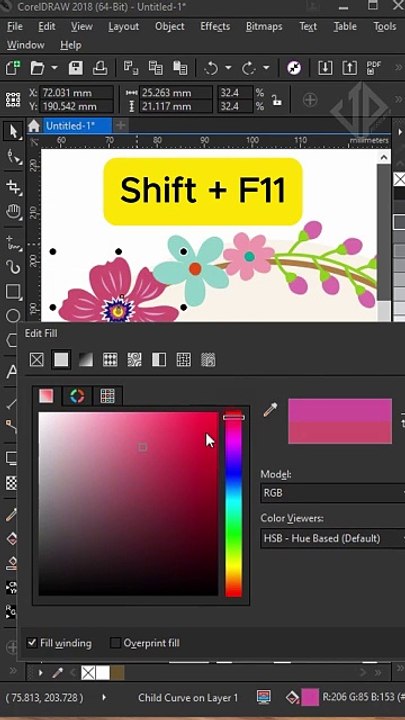Choose Bitmap pattern fill type
The width and height of the screenshot is (405, 720).
point(135,360)
